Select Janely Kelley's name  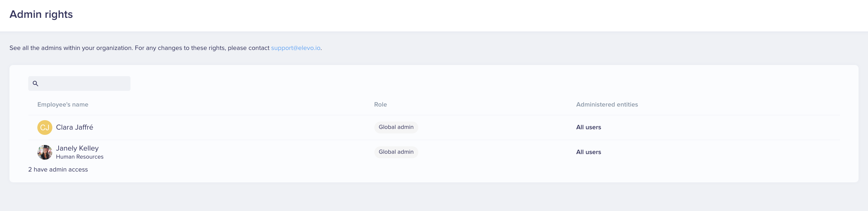(x=77, y=148)
